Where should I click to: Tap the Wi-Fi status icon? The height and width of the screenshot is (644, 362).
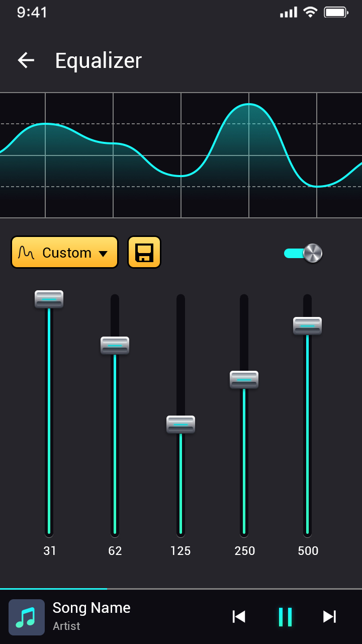coord(310,13)
